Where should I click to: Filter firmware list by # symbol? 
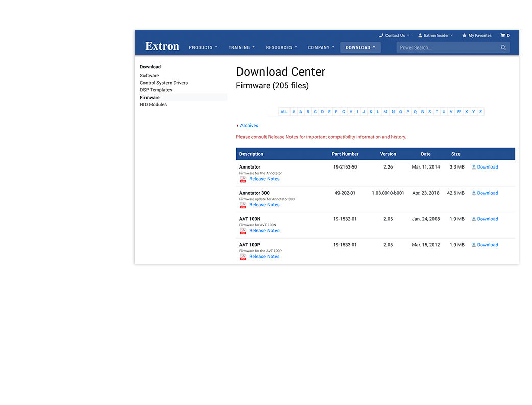(294, 112)
